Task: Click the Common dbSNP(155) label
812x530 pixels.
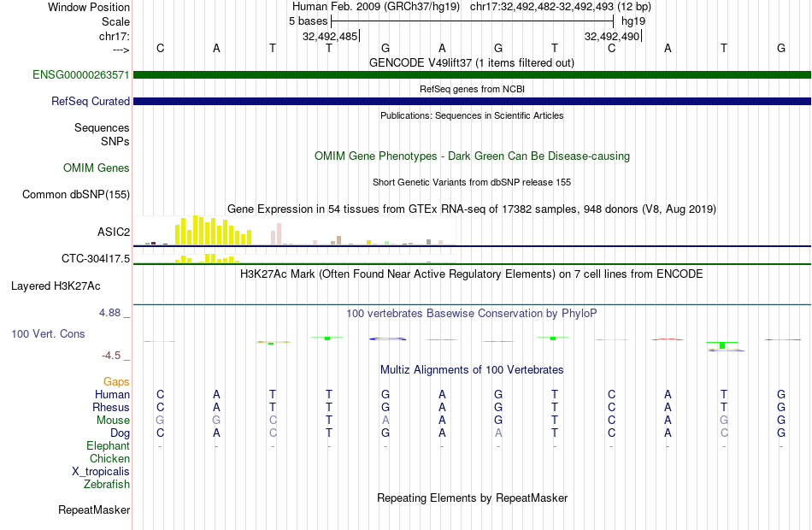Action: (x=75, y=194)
